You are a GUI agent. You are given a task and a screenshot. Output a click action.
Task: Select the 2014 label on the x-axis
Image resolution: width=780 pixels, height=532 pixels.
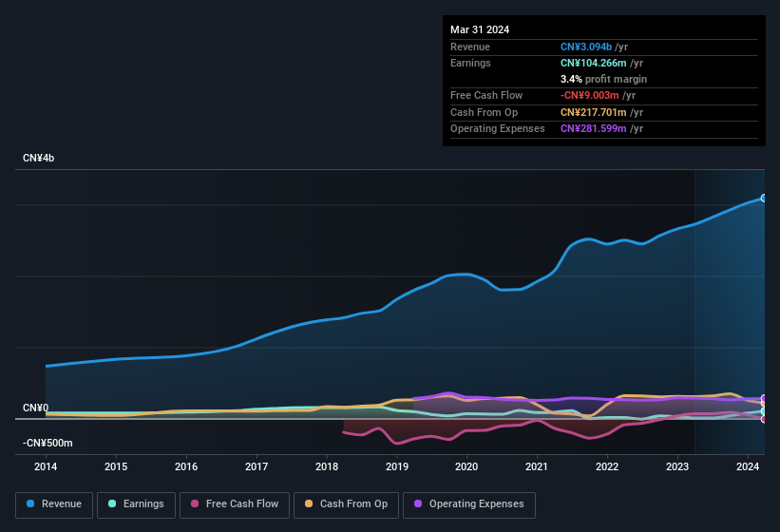(x=46, y=466)
